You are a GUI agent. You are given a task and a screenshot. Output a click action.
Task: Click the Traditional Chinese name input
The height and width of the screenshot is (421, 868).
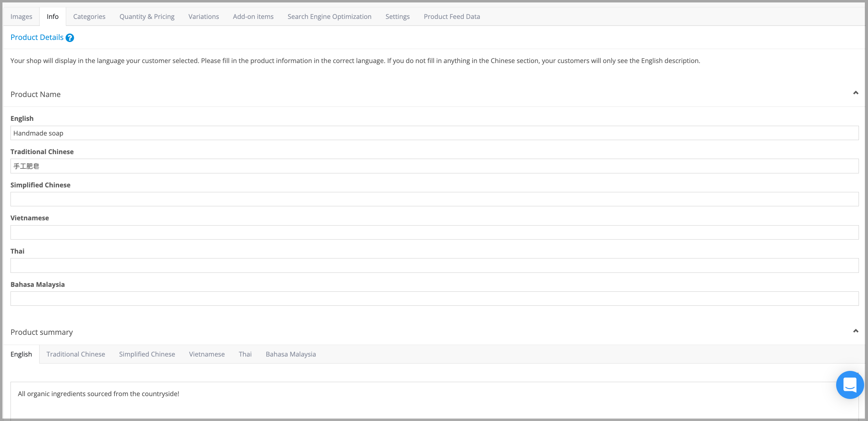pos(434,166)
